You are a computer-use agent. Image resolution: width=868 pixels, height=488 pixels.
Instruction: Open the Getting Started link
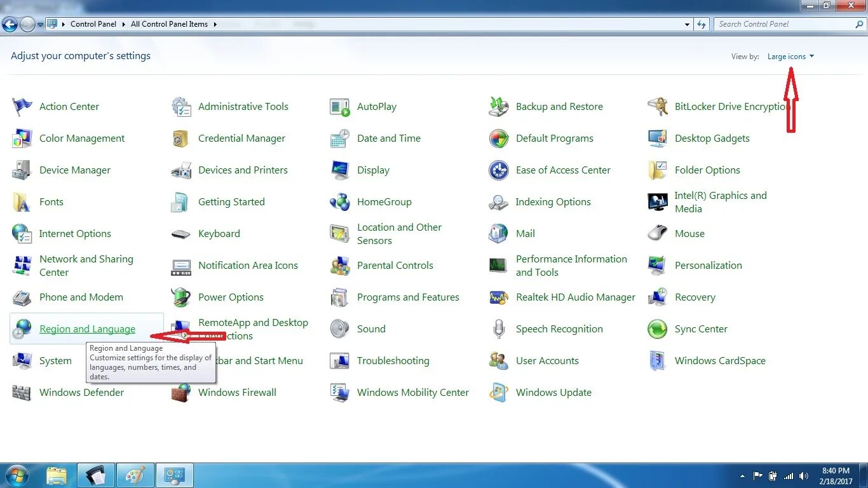tap(231, 202)
